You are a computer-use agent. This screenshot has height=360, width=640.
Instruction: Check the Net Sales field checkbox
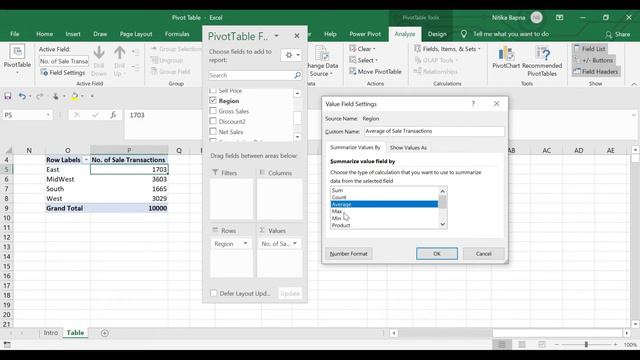point(213,131)
